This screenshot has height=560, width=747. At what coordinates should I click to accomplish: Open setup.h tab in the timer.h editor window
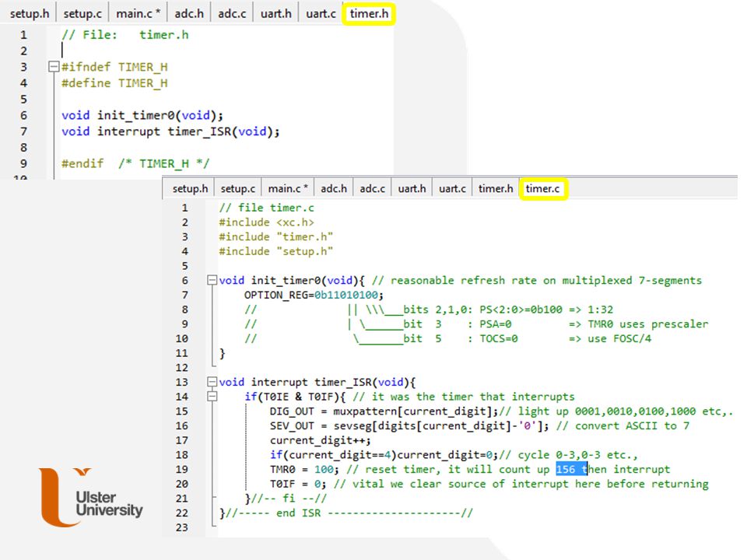tap(30, 13)
